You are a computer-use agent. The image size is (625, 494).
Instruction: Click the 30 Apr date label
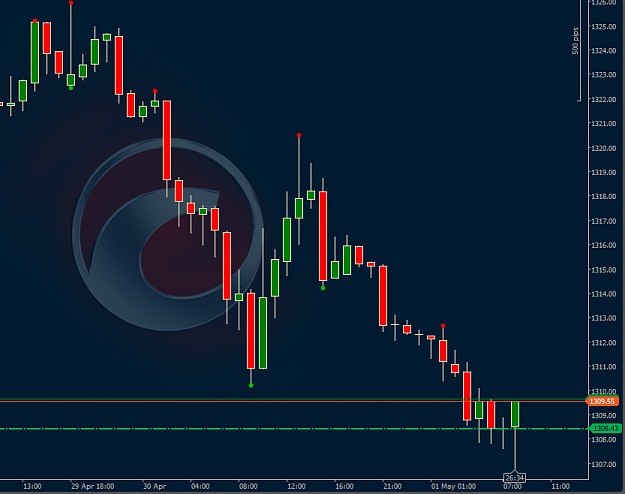(x=154, y=486)
